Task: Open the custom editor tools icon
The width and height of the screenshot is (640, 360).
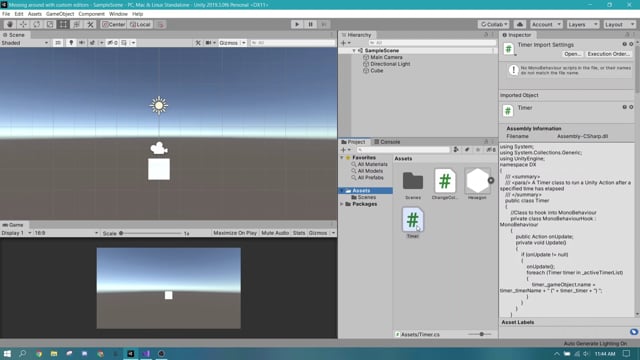Action: point(90,24)
